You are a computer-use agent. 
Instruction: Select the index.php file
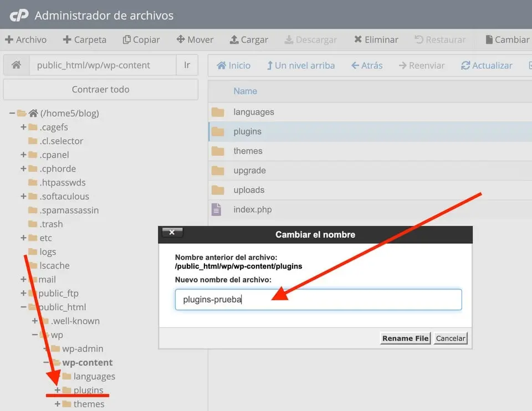pos(370,209)
